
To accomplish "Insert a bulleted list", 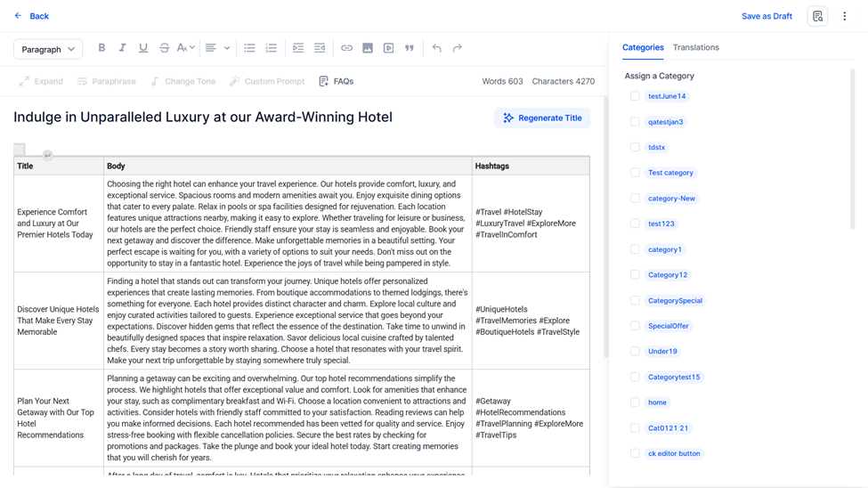I will 249,48.
